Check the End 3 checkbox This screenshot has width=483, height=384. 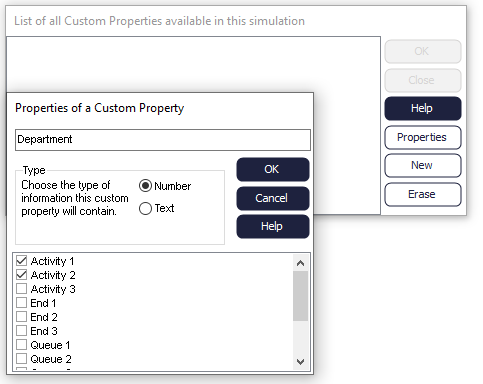(x=22, y=331)
